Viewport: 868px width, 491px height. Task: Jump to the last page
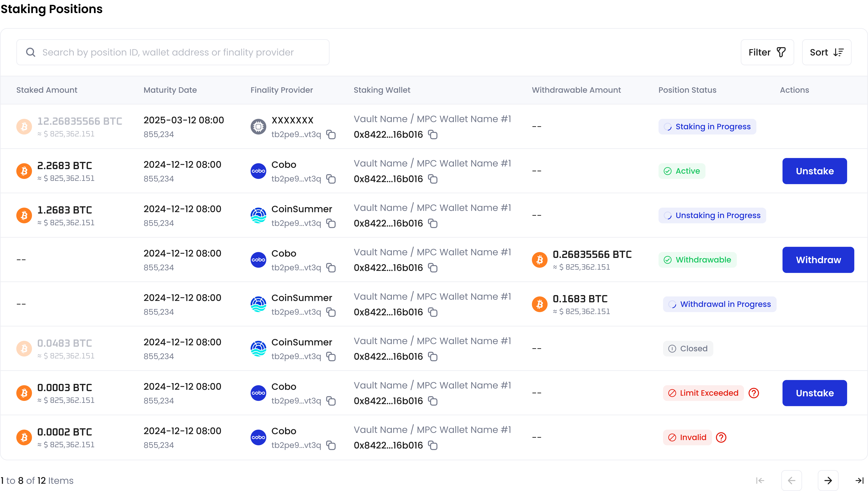point(859,481)
